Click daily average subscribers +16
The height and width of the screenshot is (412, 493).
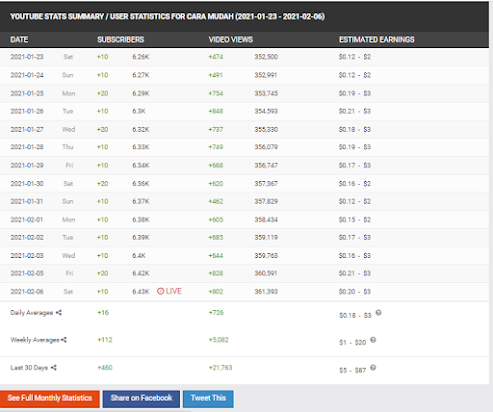click(x=103, y=313)
